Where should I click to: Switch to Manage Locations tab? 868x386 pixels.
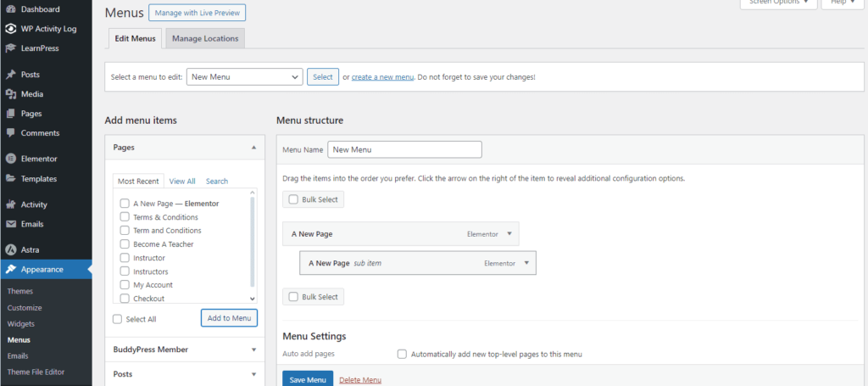(205, 38)
